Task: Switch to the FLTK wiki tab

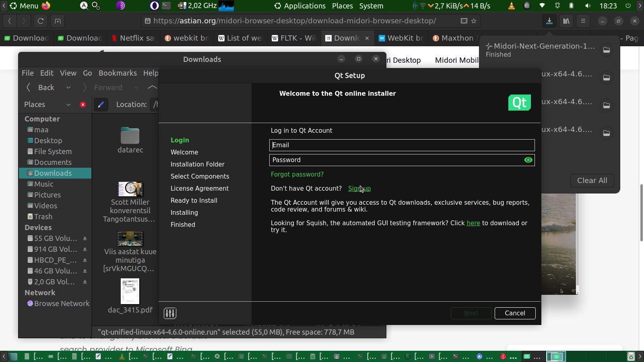Action: pyautogui.click(x=294, y=38)
